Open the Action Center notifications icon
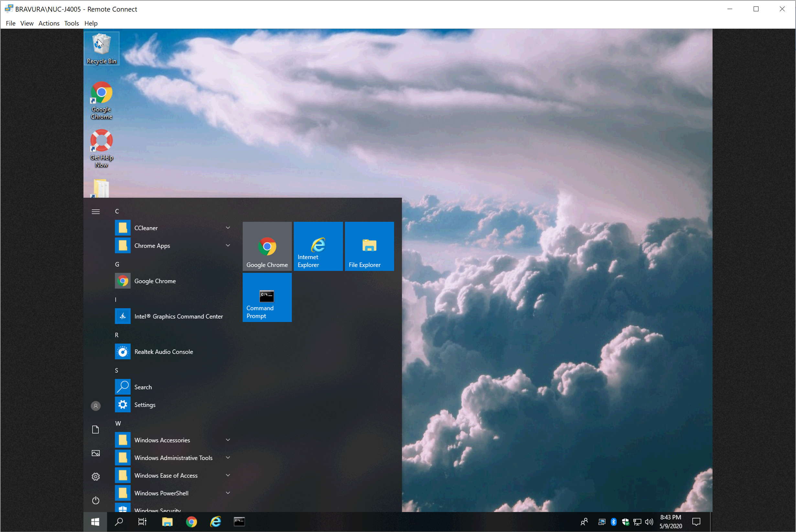 (696, 522)
